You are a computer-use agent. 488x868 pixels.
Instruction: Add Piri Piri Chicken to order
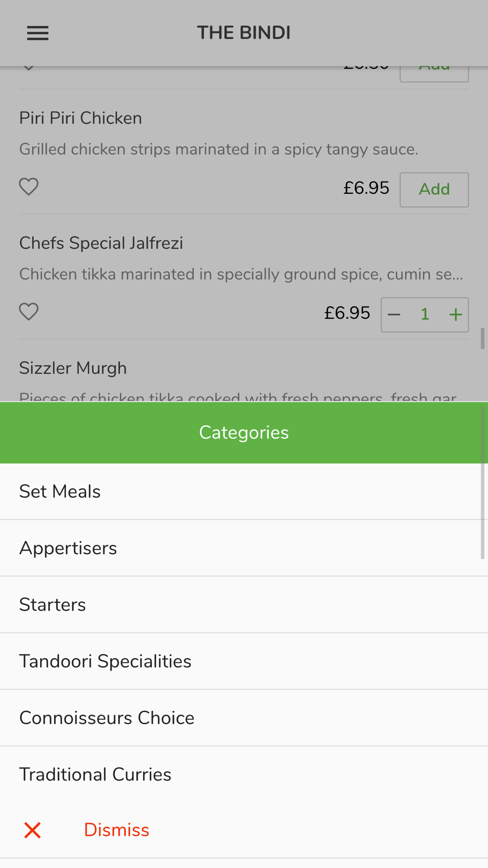tap(434, 189)
